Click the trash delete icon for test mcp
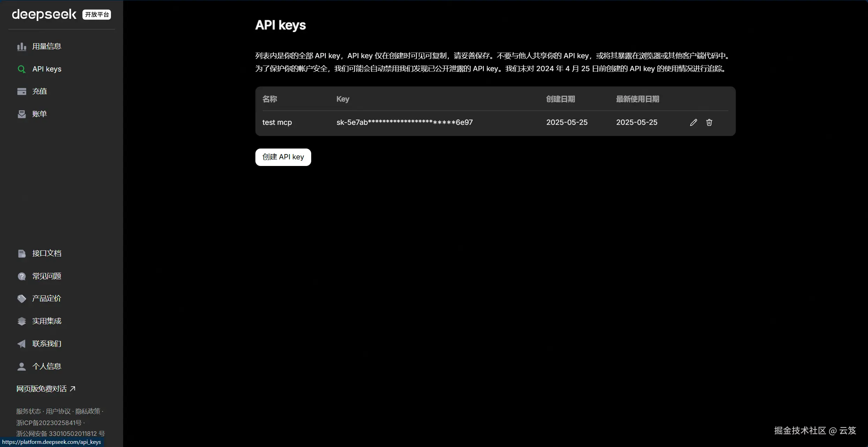Image resolution: width=868 pixels, height=447 pixels. point(709,122)
